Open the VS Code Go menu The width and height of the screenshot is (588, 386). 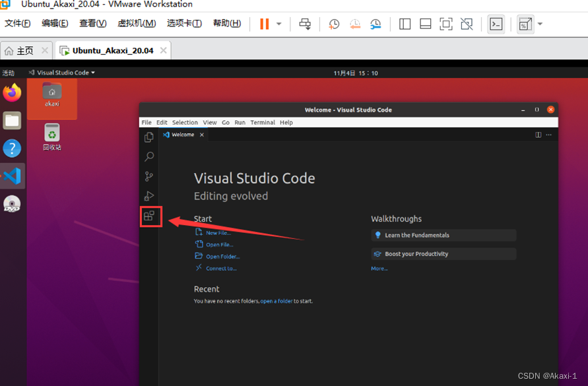pos(226,122)
